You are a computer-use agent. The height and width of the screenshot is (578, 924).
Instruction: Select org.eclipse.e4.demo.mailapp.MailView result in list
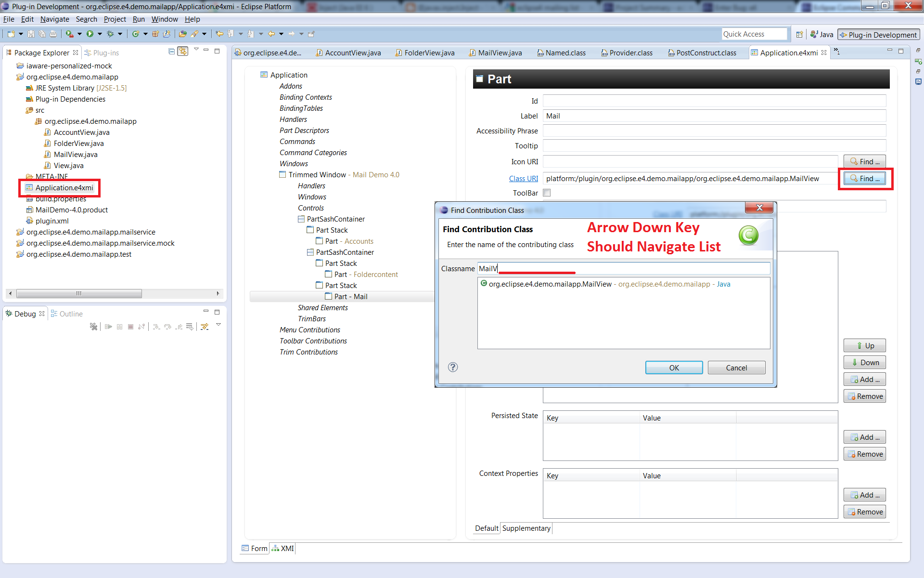coord(605,284)
